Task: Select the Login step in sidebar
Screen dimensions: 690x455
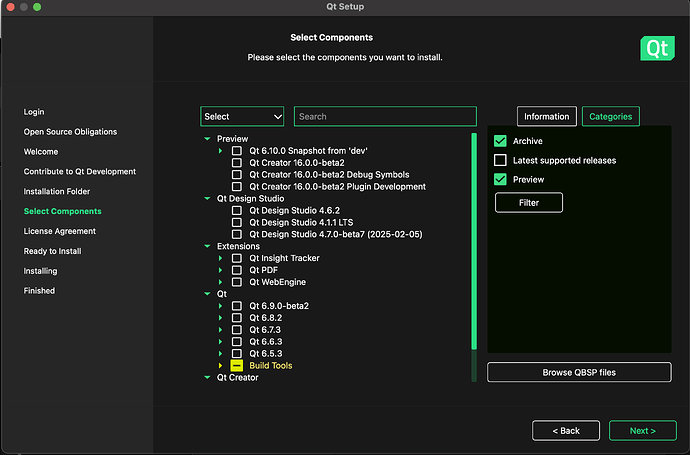Action: [x=34, y=112]
